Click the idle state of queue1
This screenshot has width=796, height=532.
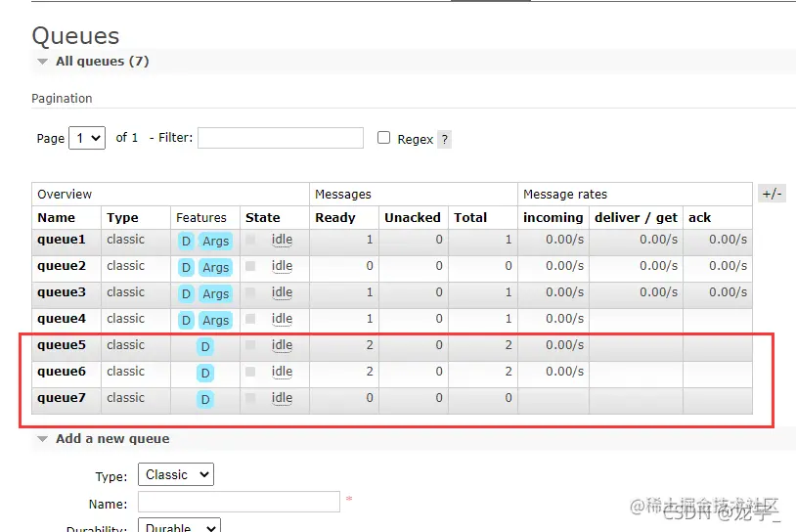(282, 240)
